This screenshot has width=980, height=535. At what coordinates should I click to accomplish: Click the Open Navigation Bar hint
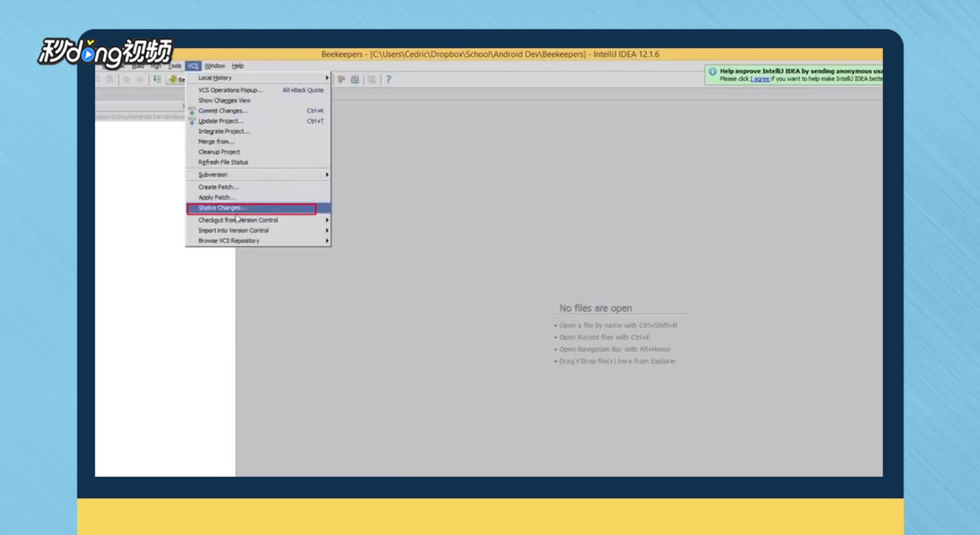(614, 349)
